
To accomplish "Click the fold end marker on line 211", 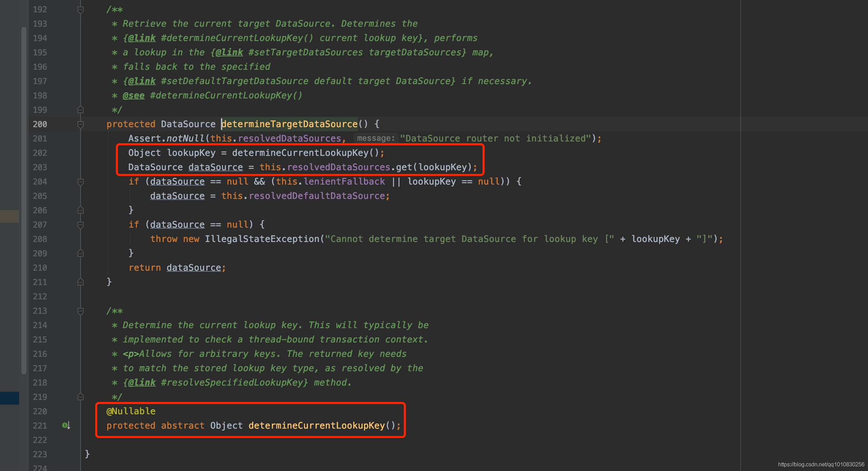I will pos(81,282).
